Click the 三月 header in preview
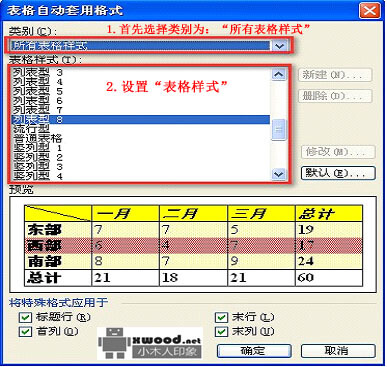 pyautogui.click(x=261, y=213)
